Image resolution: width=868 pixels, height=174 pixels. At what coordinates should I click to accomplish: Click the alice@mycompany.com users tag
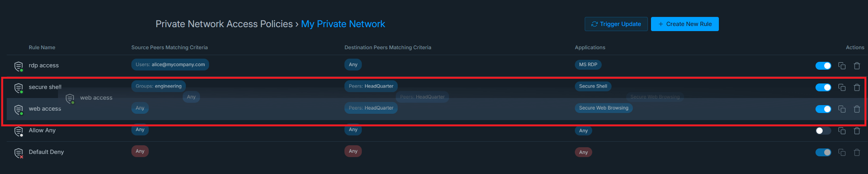(x=170, y=65)
